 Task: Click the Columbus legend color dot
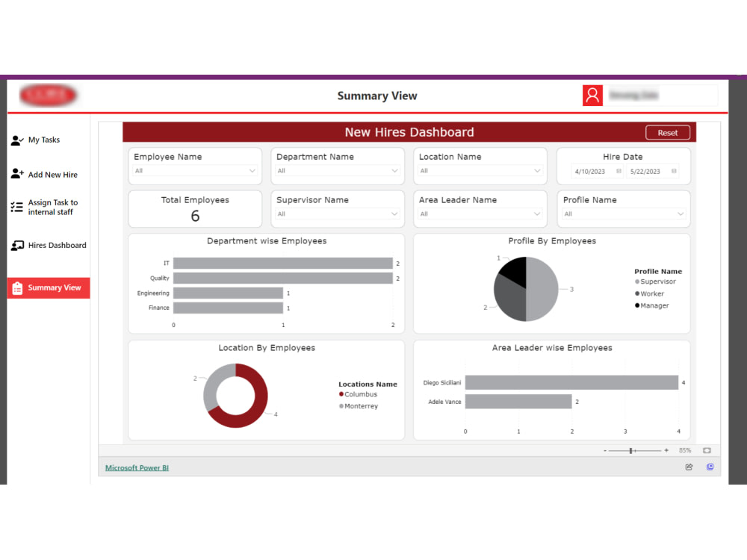coord(341,394)
